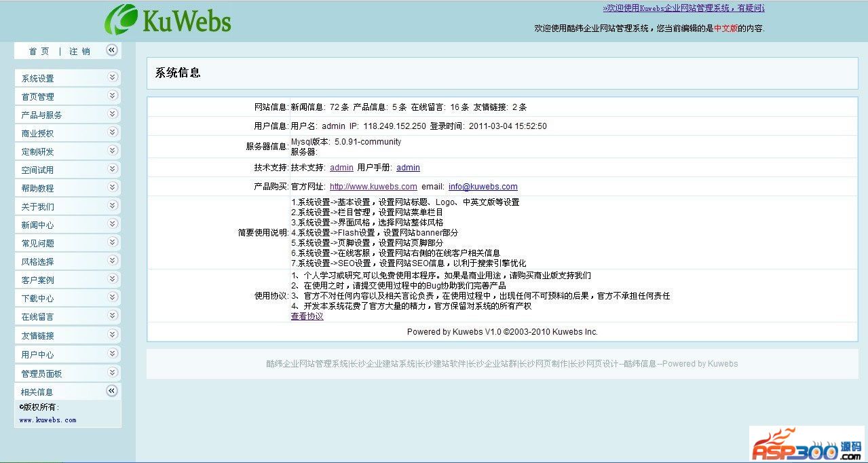Expand the 系统设置 menu chevron
Viewport: 868px width, 463px height.
pos(113,77)
